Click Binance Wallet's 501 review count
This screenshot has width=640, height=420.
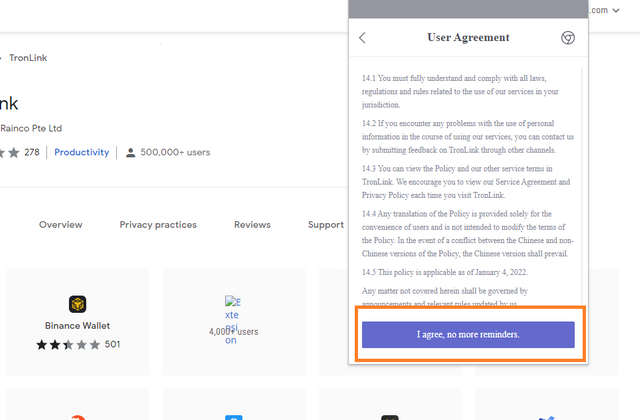click(x=112, y=345)
